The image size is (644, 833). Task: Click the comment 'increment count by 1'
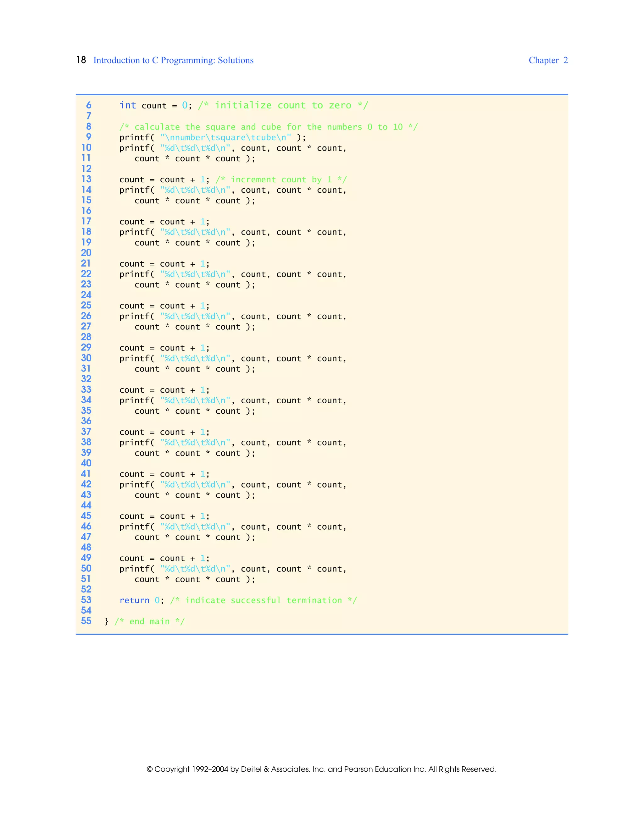tap(281, 179)
